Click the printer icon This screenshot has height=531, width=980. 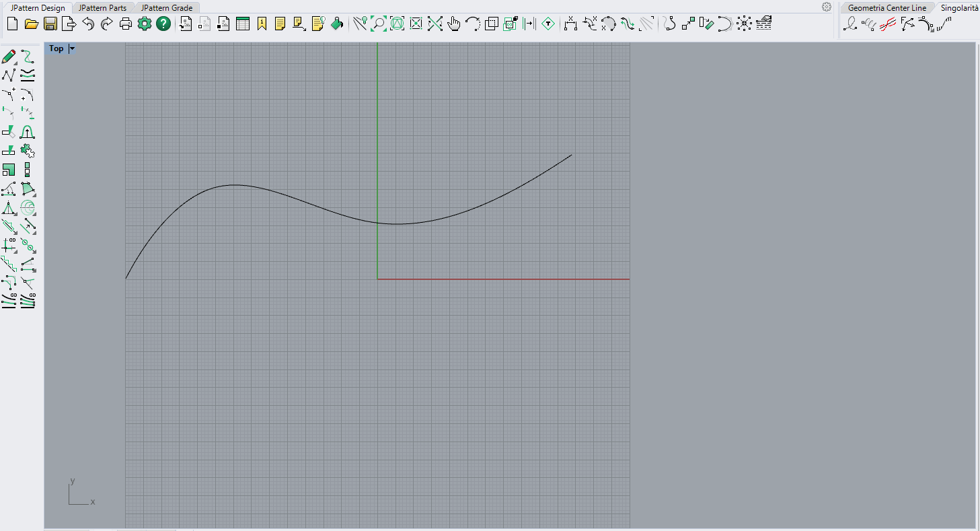coord(125,24)
